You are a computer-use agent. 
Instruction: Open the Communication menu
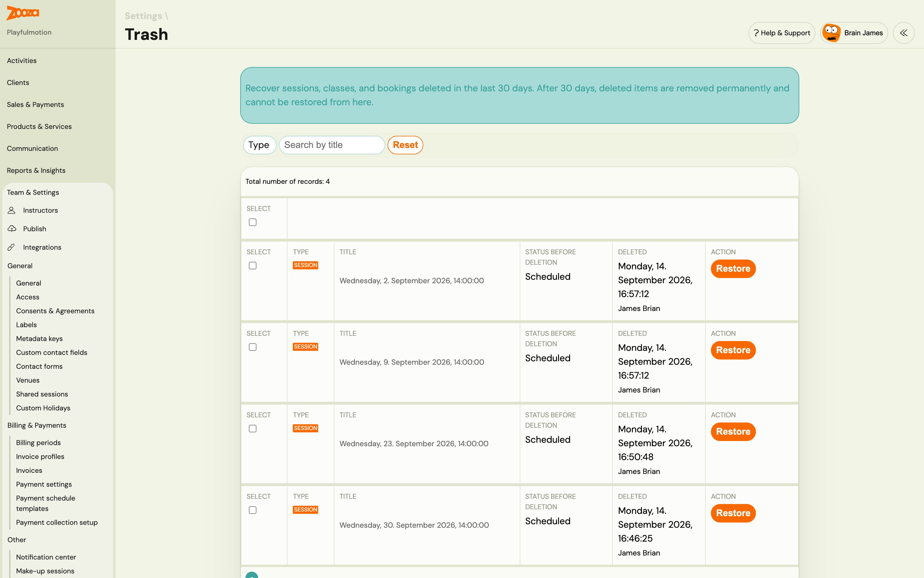click(x=32, y=148)
